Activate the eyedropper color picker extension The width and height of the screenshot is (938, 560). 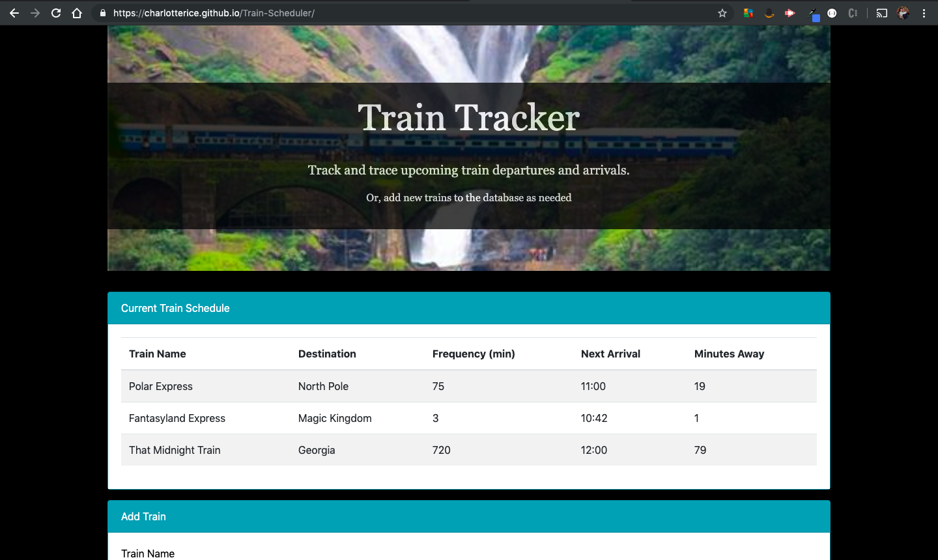pyautogui.click(x=813, y=14)
